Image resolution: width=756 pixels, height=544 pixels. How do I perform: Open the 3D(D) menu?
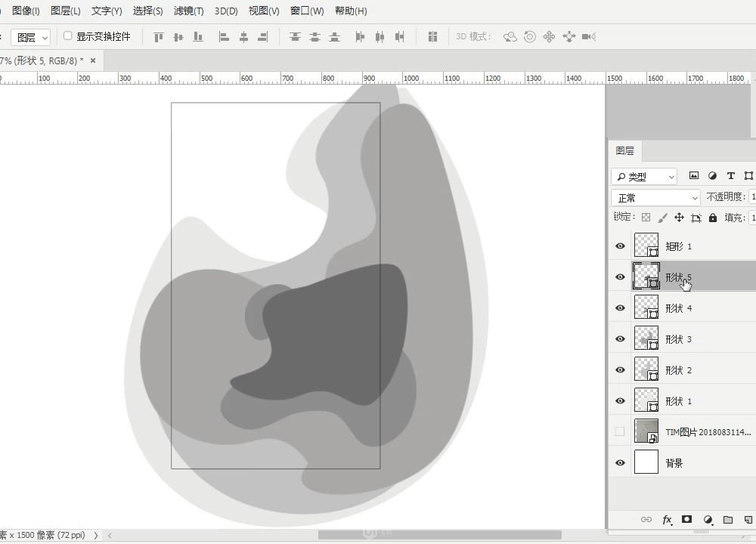pyautogui.click(x=226, y=11)
